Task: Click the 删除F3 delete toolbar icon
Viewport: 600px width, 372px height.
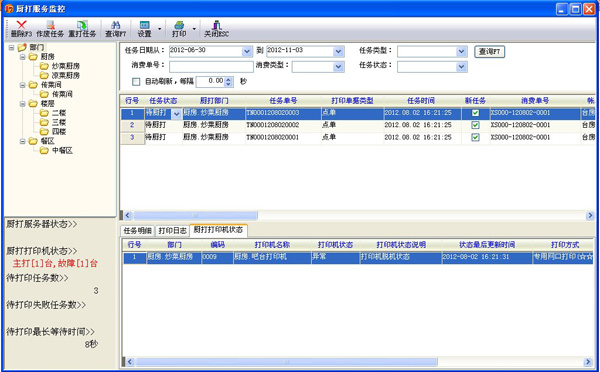Action: click(x=21, y=25)
